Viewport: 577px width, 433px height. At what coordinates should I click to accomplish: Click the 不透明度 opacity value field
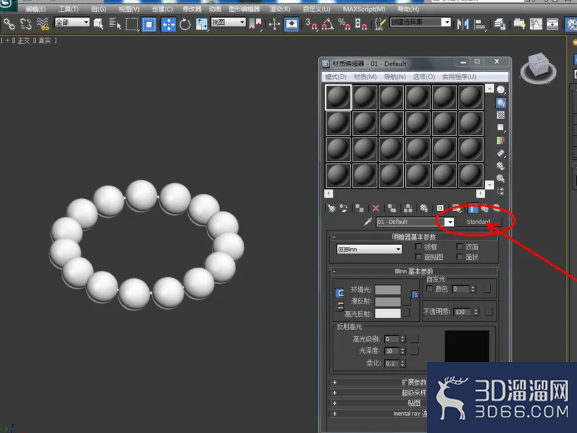pos(462,312)
